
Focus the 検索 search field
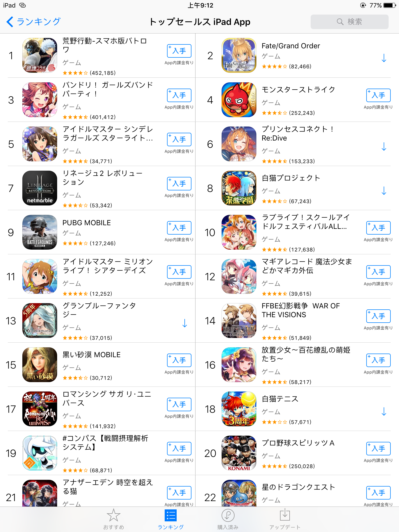(349, 22)
